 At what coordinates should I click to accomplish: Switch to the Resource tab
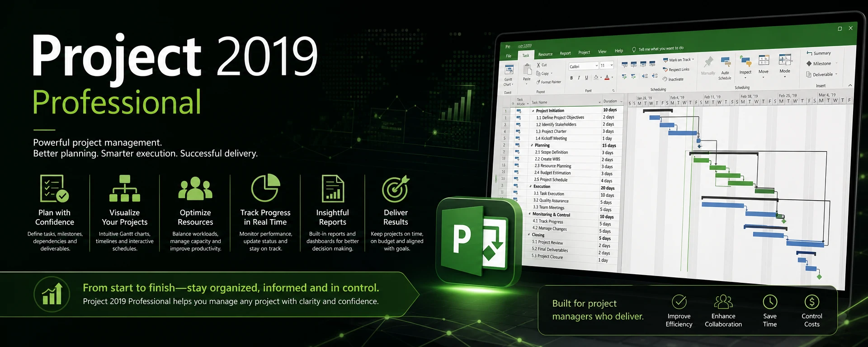click(545, 54)
